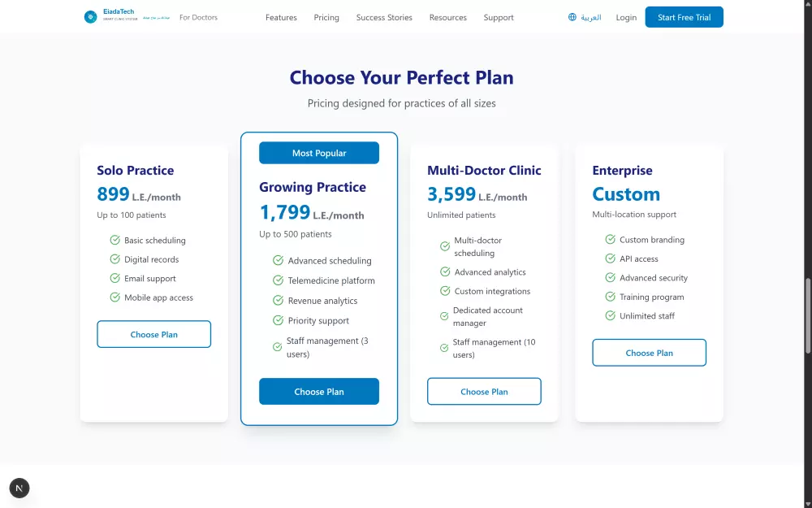This screenshot has height=508, width=812.
Task: Click the checkmark beside Priority support
Action: point(279,320)
